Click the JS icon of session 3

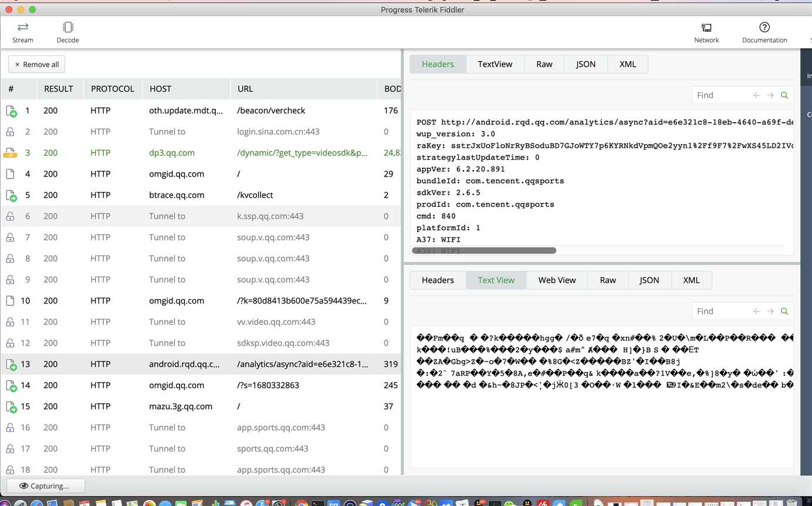pos(10,153)
